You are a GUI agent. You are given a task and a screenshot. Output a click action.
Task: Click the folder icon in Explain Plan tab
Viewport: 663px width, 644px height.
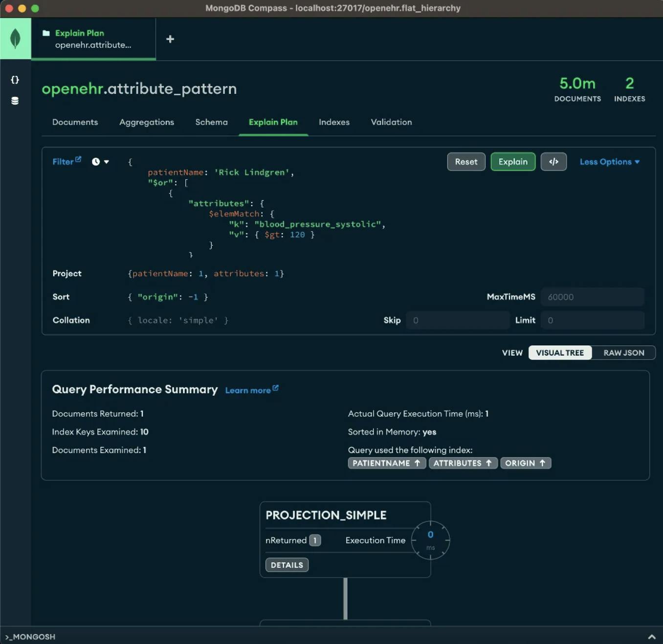[46, 33]
